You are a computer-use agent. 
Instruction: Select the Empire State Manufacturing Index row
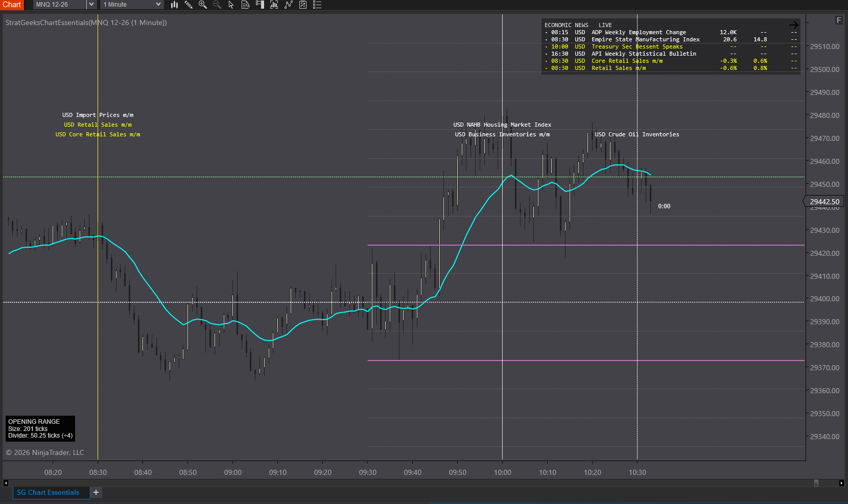671,39
